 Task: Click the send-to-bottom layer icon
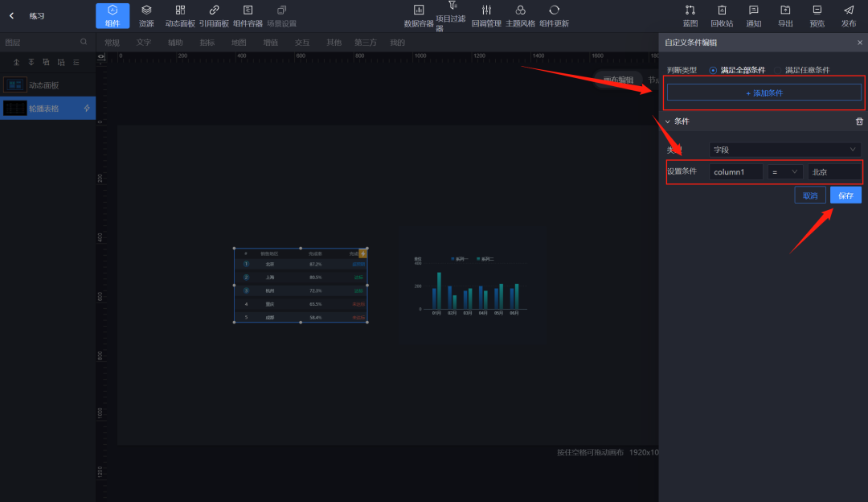click(x=31, y=62)
